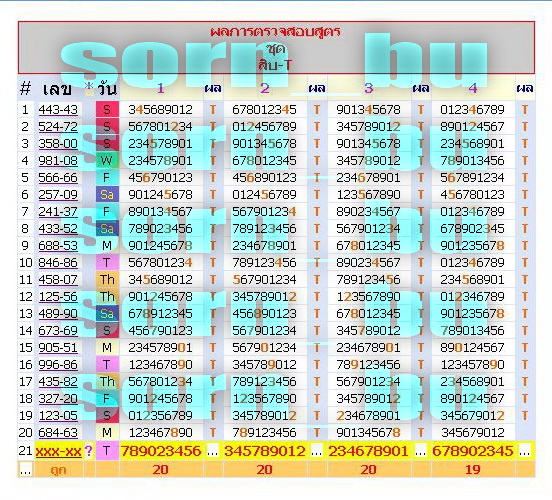Open the xxx-xx prediction link in row 21

click(58, 451)
